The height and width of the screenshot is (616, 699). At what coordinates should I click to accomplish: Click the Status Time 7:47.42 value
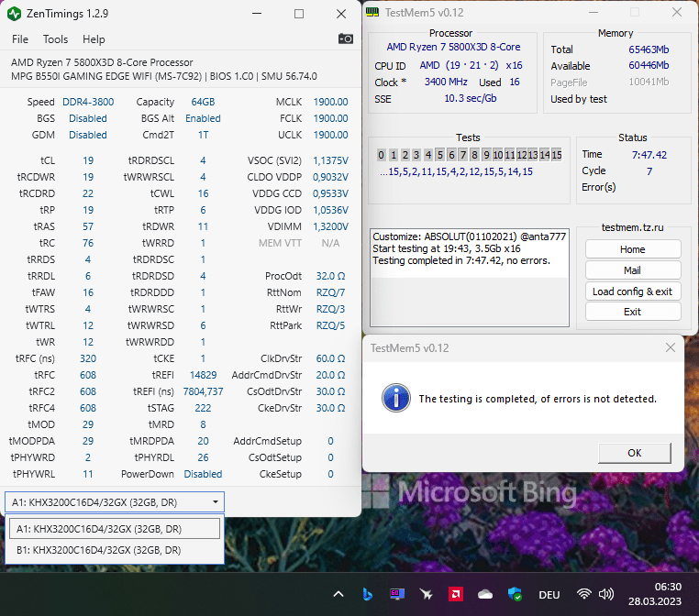point(649,155)
